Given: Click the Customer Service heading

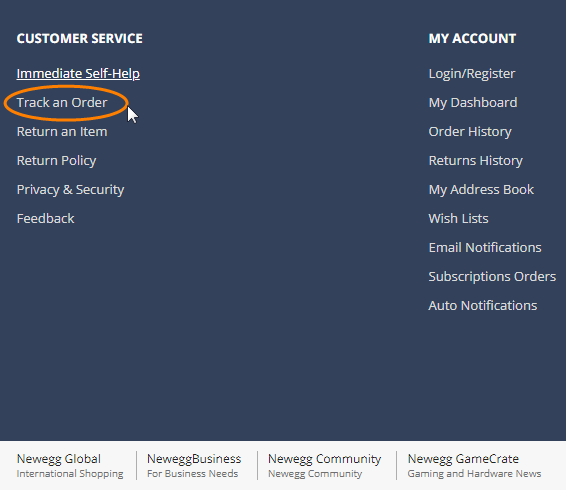Looking at the screenshot, I should (x=79, y=39).
